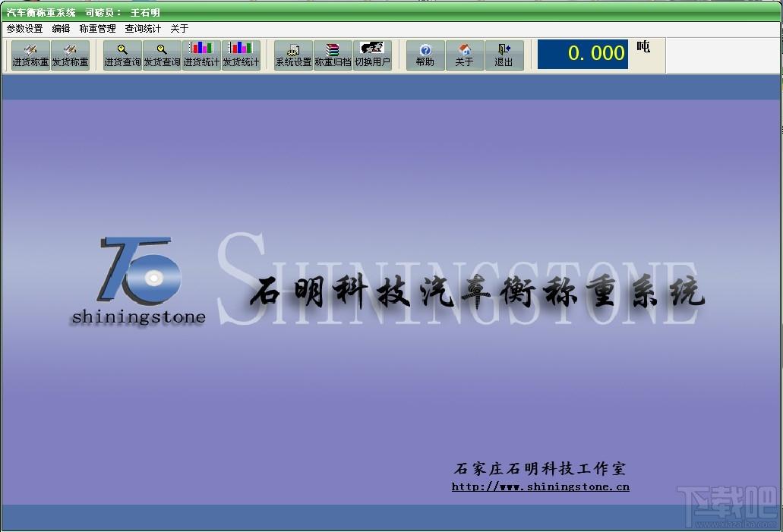Follow http://www.shiningstone.cn link

coord(540,486)
